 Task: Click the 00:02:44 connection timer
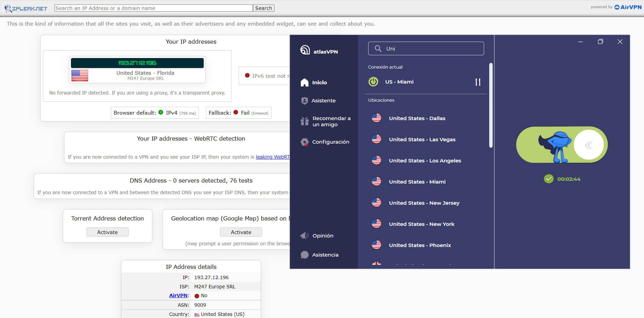pos(569,179)
